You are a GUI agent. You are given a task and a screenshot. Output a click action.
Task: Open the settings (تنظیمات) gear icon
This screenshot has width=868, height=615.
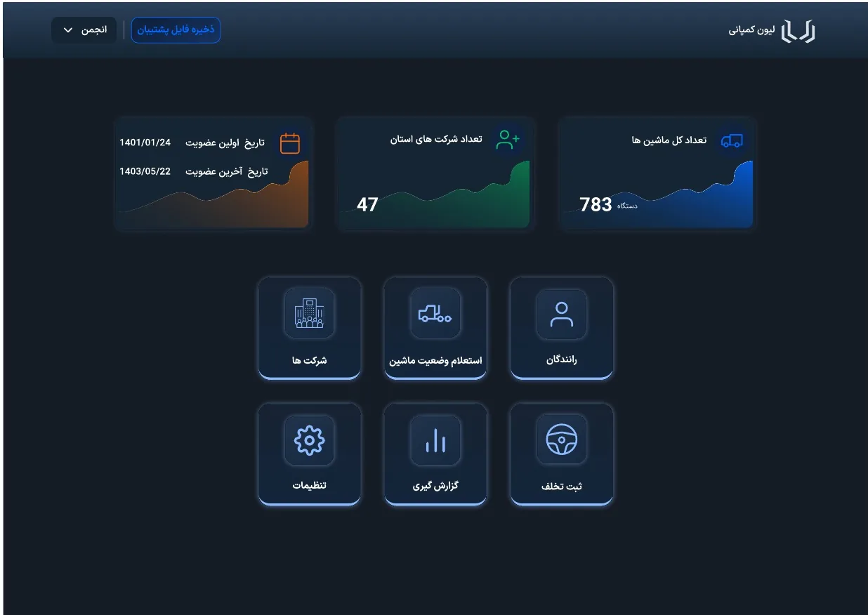click(x=309, y=440)
